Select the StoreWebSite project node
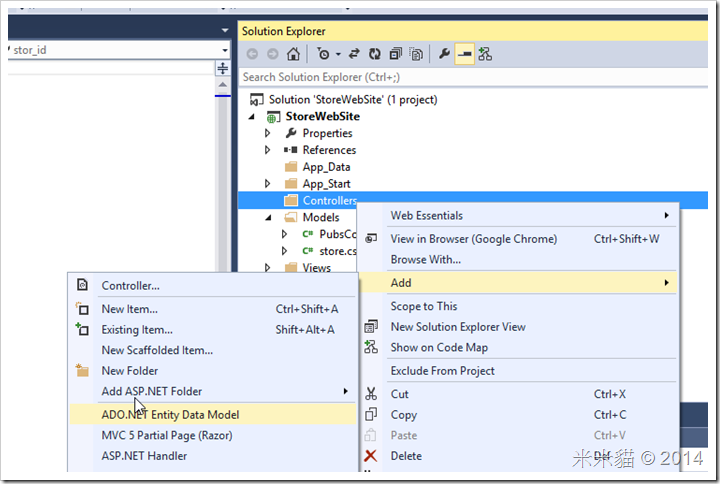The height and width of the screenshot is (484, 720). pos(322,117)
